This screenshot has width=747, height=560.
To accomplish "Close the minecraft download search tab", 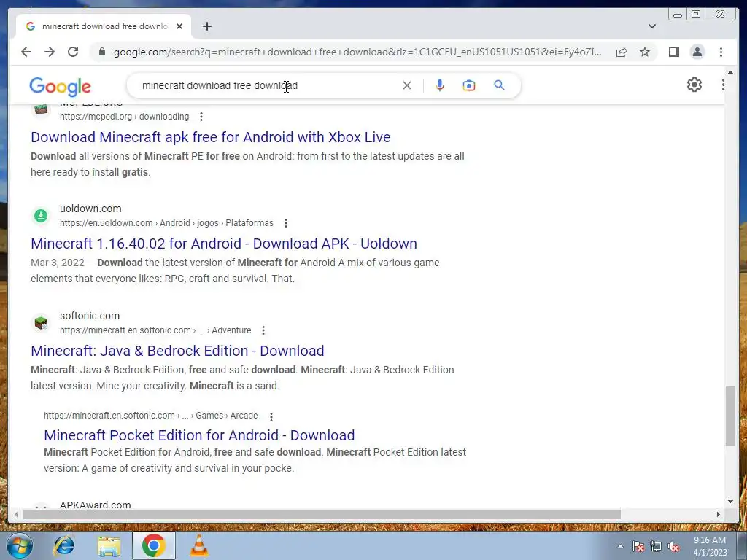I will click(x=179, y=26).
